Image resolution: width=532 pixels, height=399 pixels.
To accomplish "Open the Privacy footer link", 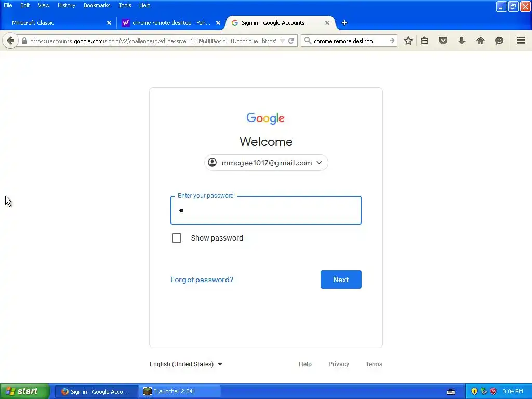I will (339, 364).
